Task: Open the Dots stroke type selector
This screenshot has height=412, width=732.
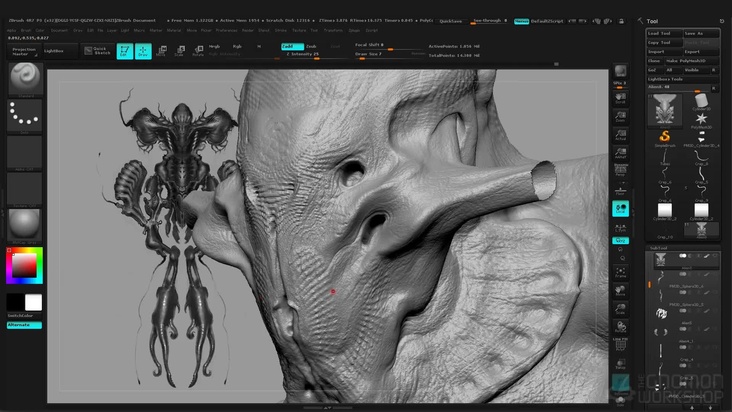Action: (x=24, y=116)
